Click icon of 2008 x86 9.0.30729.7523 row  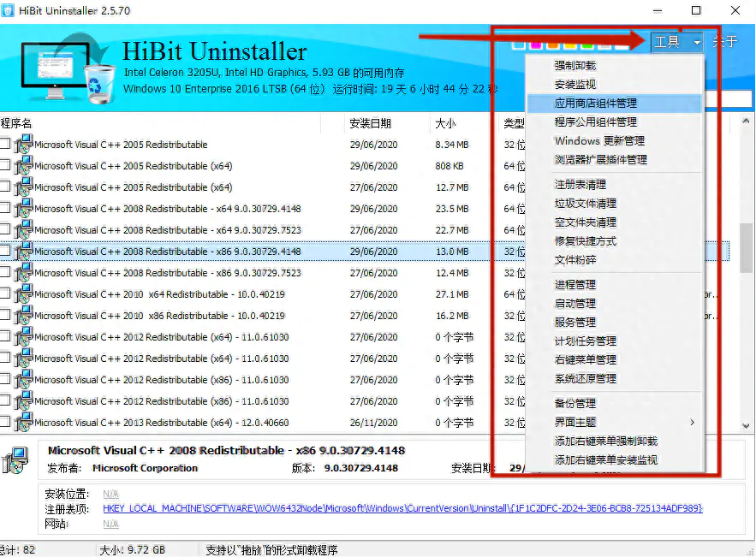click(24, 273)
